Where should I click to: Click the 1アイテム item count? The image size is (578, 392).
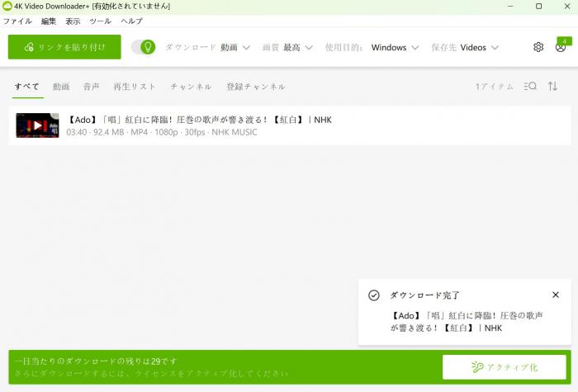494,87
